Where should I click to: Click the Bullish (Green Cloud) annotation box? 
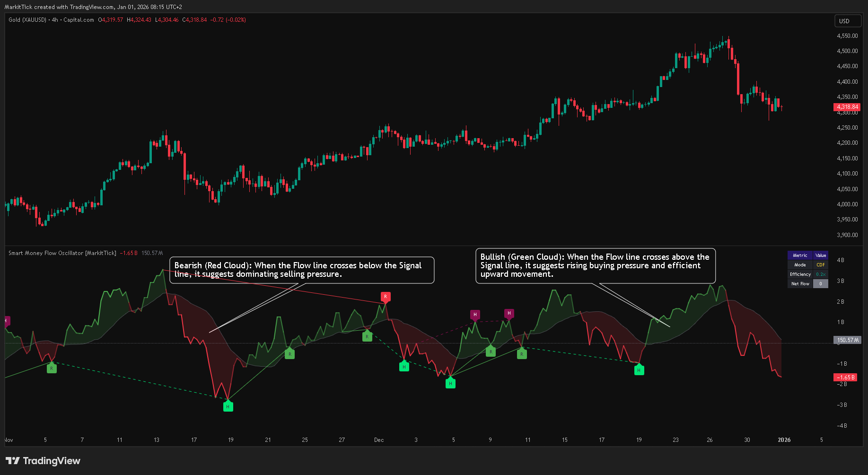point(595,266)
